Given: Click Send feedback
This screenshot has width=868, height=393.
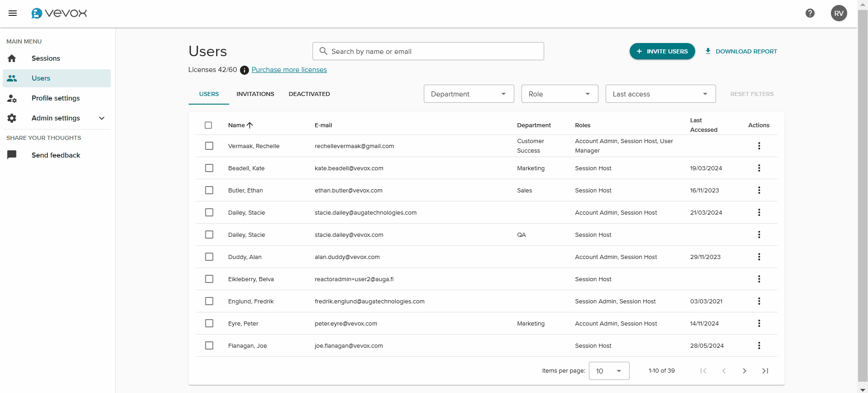Looking at the screenshot, I should (57, 155).
